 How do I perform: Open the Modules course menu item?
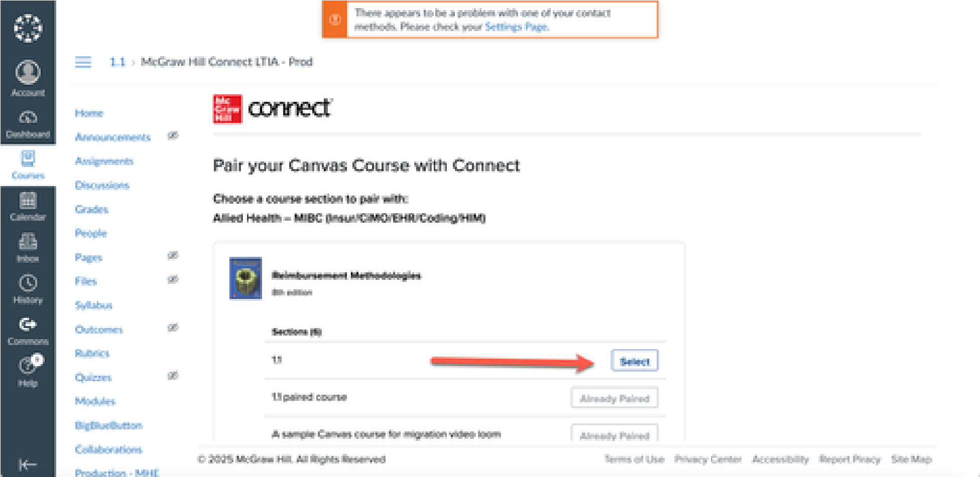pos(95,401)
